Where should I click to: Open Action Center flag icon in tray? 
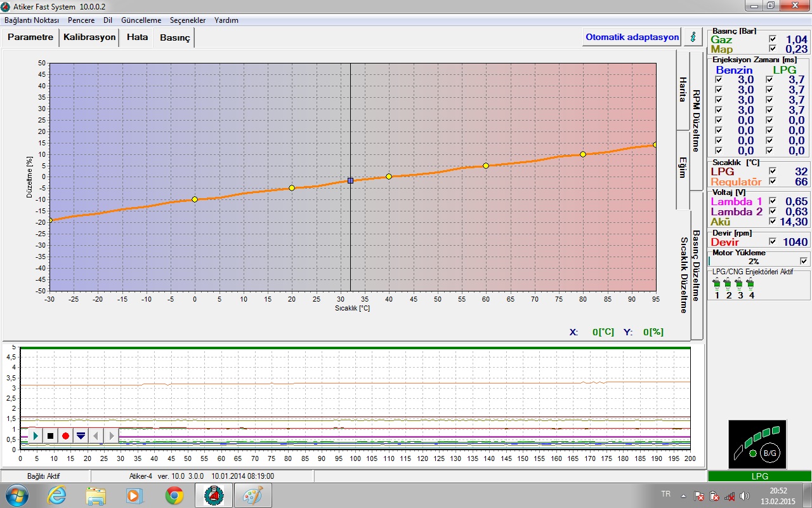coord(698,496)
